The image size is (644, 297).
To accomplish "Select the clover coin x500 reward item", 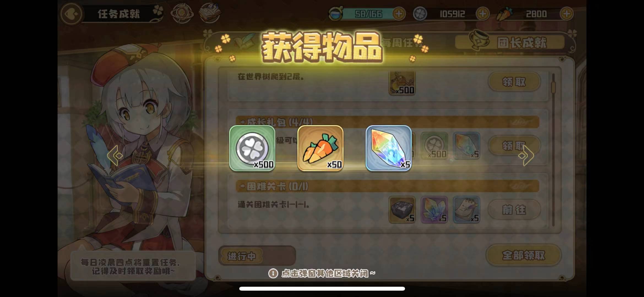I will pos(252,148).
